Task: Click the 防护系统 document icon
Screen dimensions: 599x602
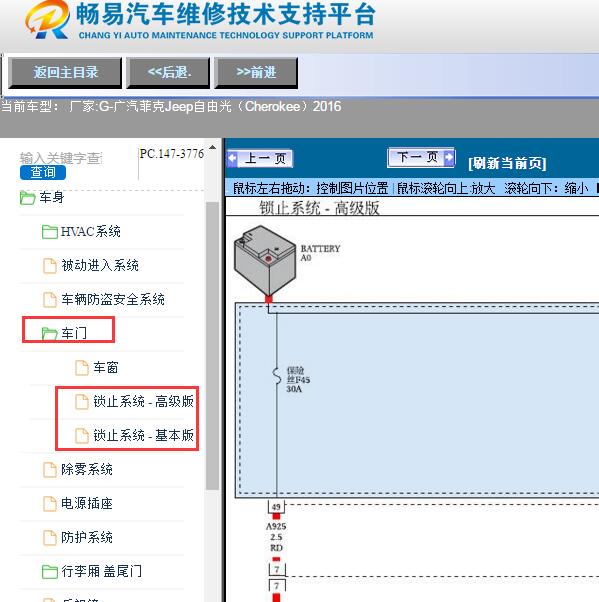Action: (50, 538)
